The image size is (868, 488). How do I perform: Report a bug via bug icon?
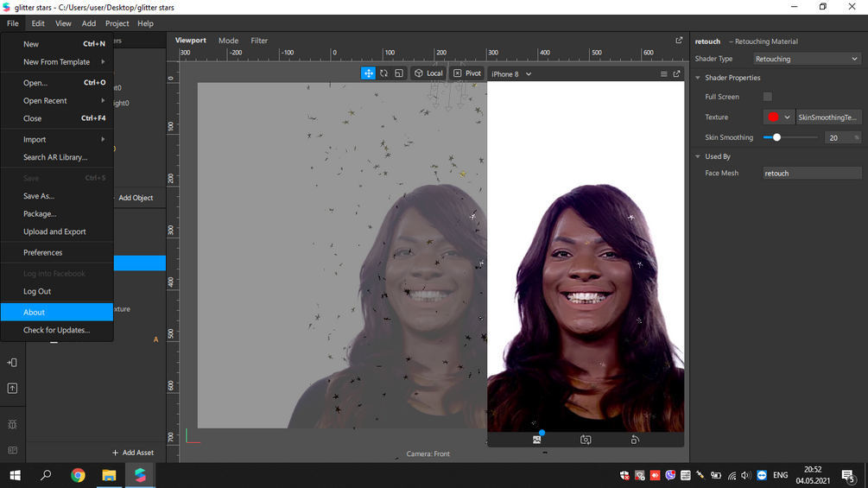[12, 424]
